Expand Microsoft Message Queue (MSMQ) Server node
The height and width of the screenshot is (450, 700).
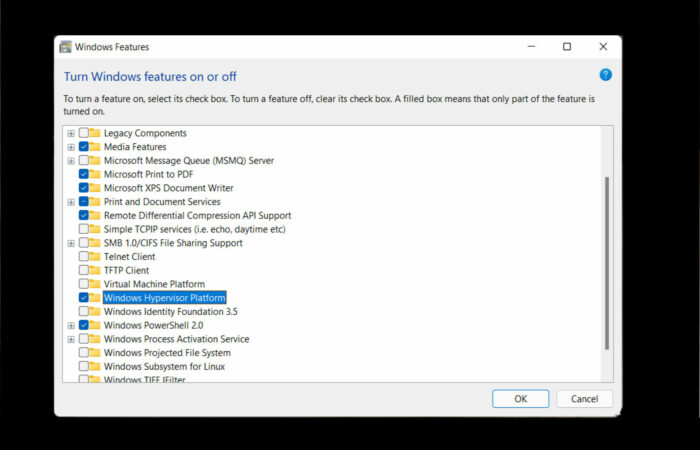[71, 161]
